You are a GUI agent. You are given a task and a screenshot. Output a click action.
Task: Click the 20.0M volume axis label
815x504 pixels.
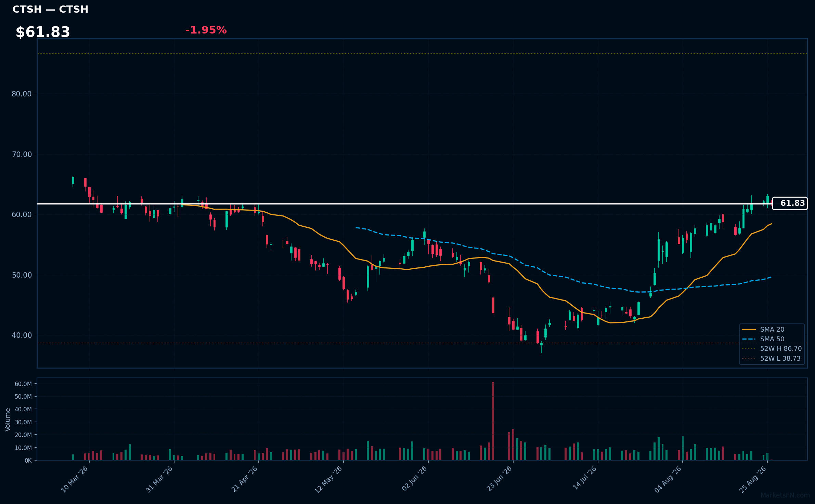pyautogui.click(x=23, y=435)
